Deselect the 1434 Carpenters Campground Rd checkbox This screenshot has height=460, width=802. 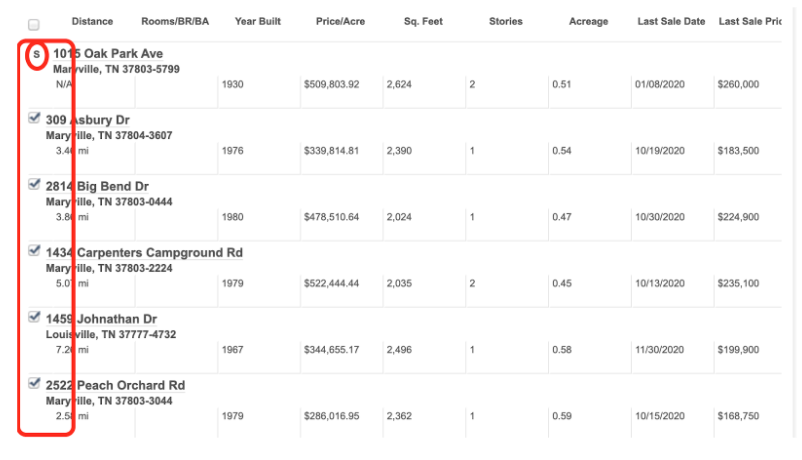pos(34,251)
